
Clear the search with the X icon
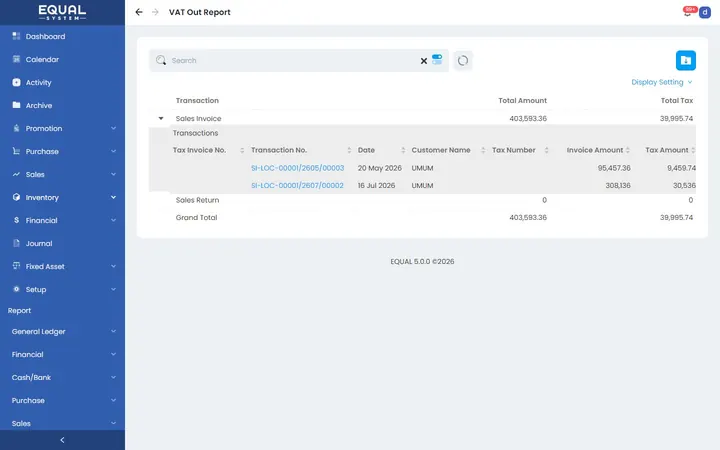(x=424, y=61)
